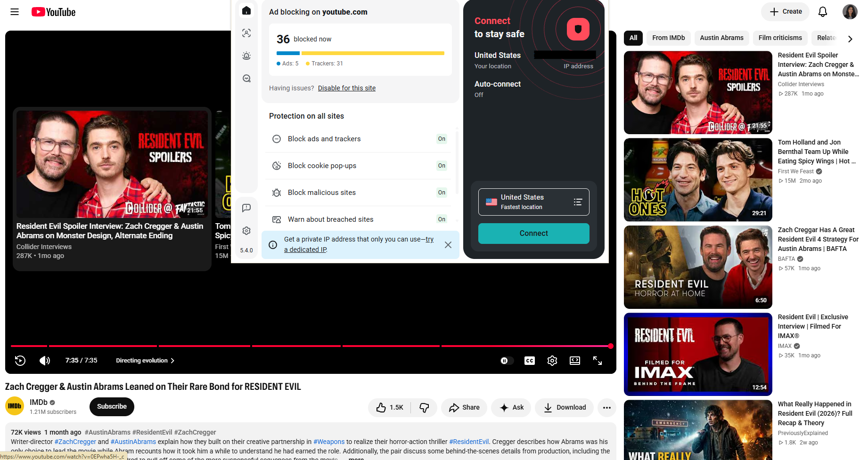This screenshot has height=460, width=868.
Task: Seek using the red video progress bar
Action: [311, 346]
